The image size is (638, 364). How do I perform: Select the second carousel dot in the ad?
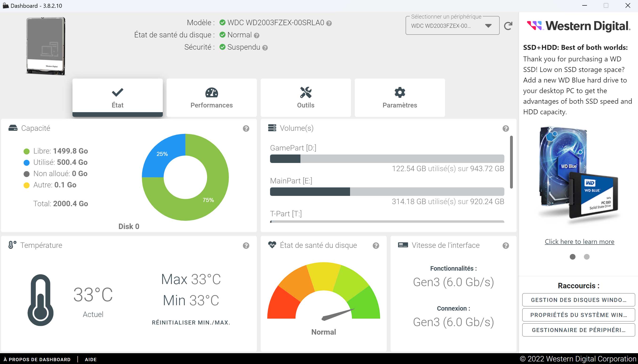pyautogui.click(x=586, y=257)
